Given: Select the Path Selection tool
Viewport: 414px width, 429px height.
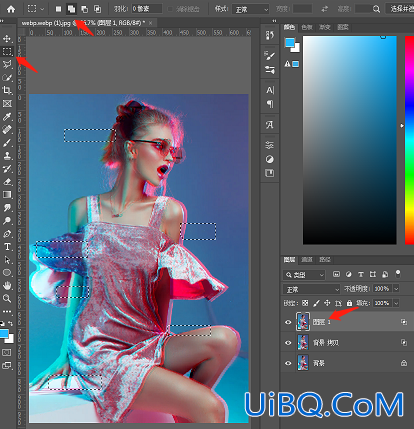Looking at the screenshot, I should (x=7, y=260).
